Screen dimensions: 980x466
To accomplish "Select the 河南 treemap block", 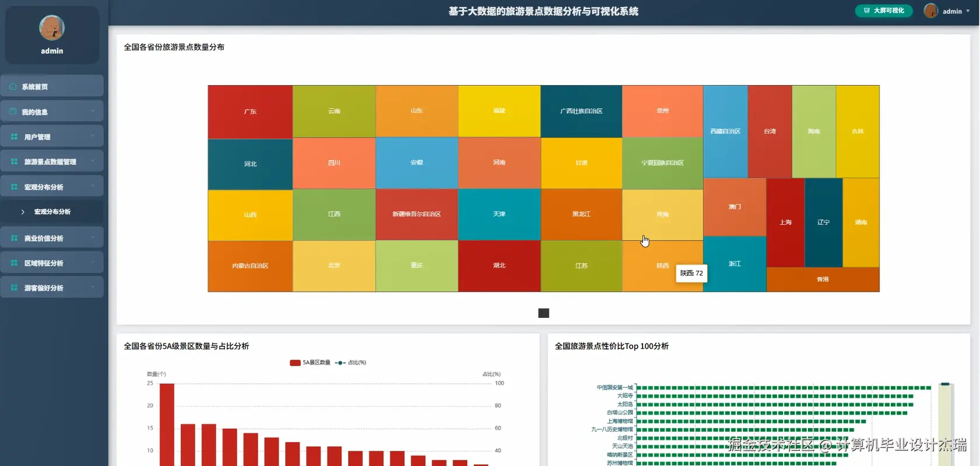I will tap(499, 163).
